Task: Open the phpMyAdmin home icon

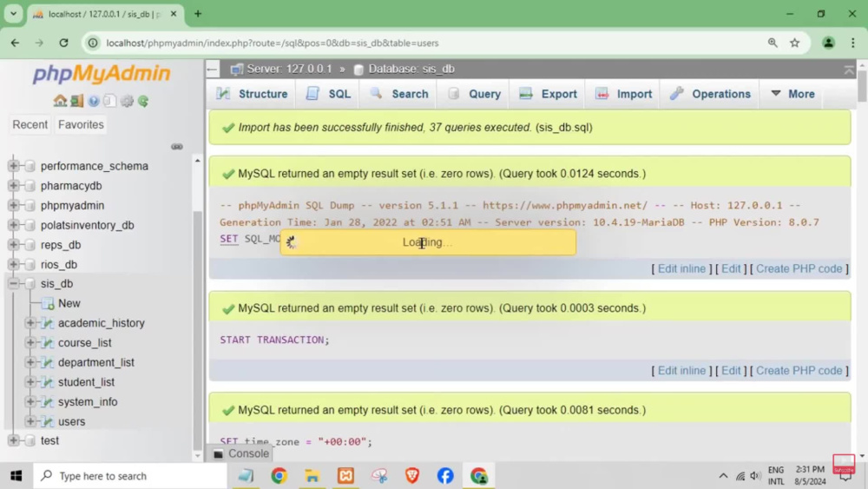Action: pyautogui.click(x=60, y=101)
